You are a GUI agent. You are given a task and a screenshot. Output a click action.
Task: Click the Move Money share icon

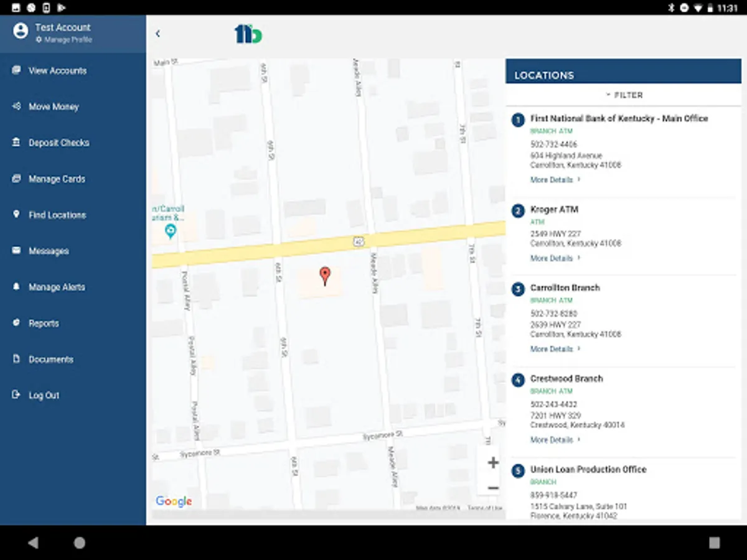[16, 106]
